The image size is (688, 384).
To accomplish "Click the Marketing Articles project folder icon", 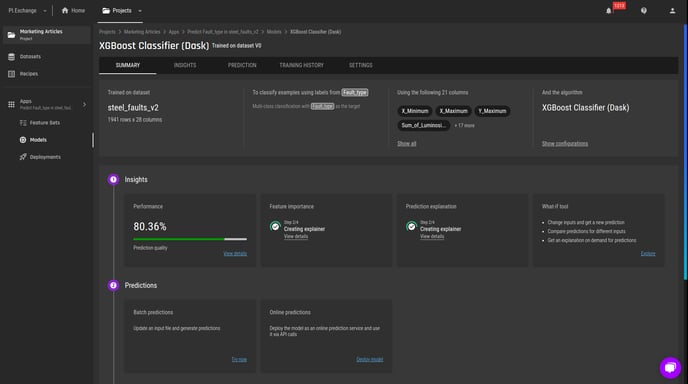I will coord(11,35).
